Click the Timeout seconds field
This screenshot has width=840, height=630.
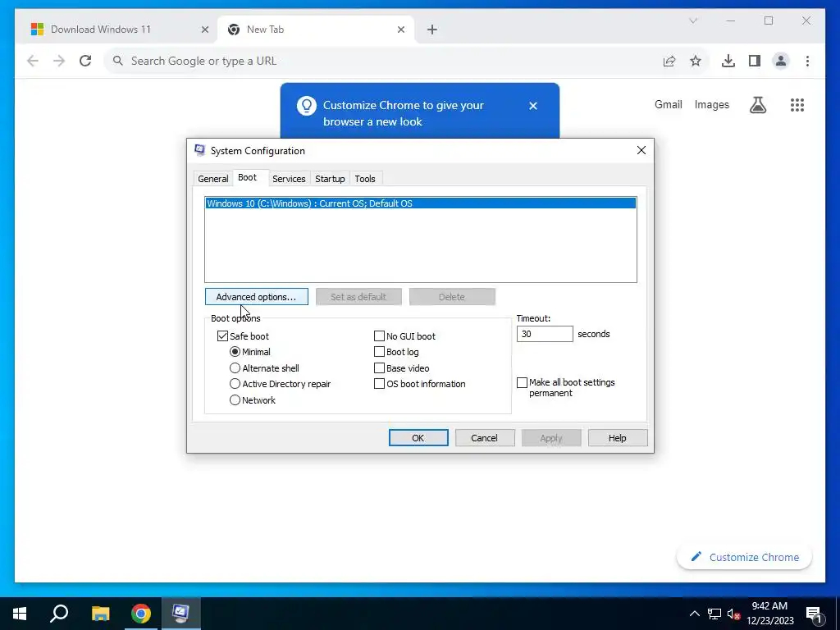click(545, 334)
